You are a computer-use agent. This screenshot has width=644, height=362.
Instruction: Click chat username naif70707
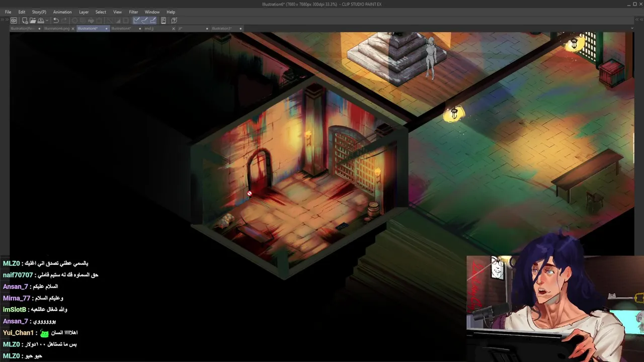click(18, 275)
